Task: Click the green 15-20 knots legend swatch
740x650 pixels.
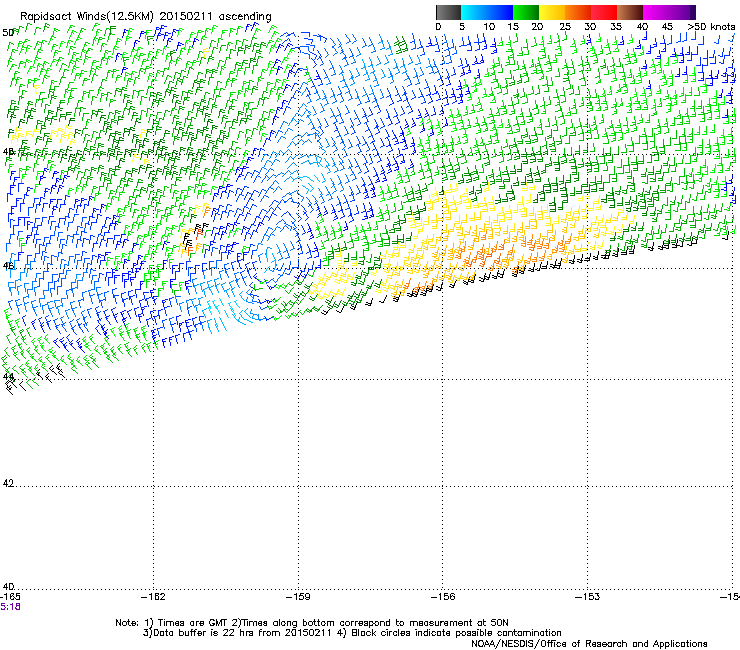Action: click(526, 12)
